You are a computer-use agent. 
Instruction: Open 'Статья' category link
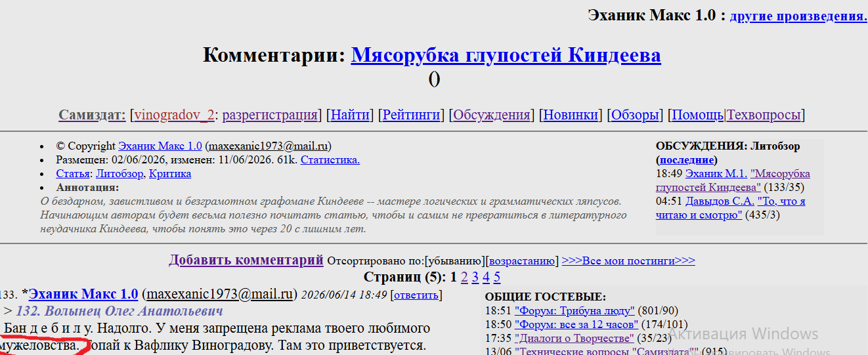point(72,174)
